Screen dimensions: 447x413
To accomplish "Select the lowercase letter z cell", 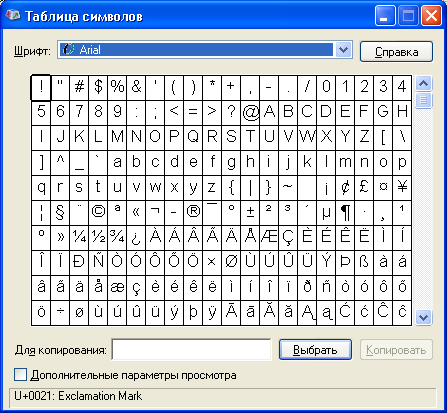I will pos(212,187).
